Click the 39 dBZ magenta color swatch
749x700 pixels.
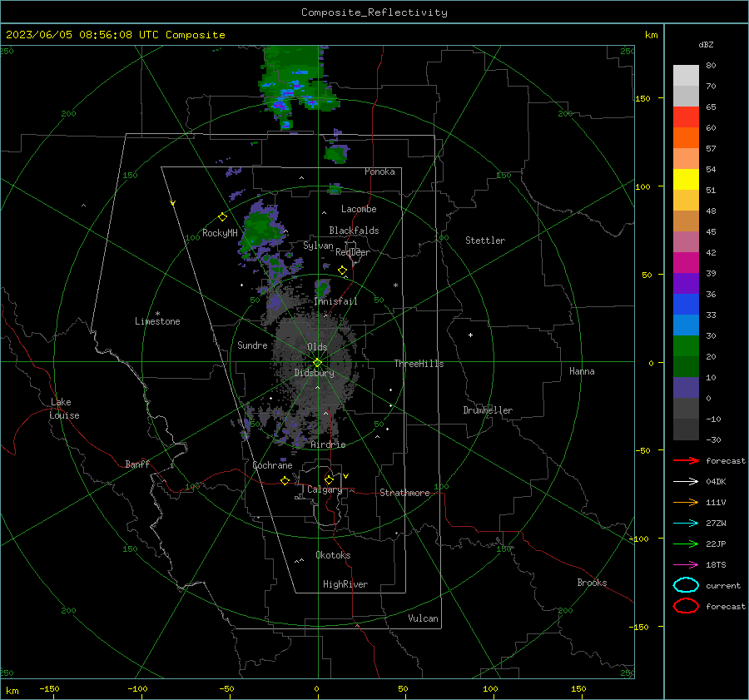point(686,262)
